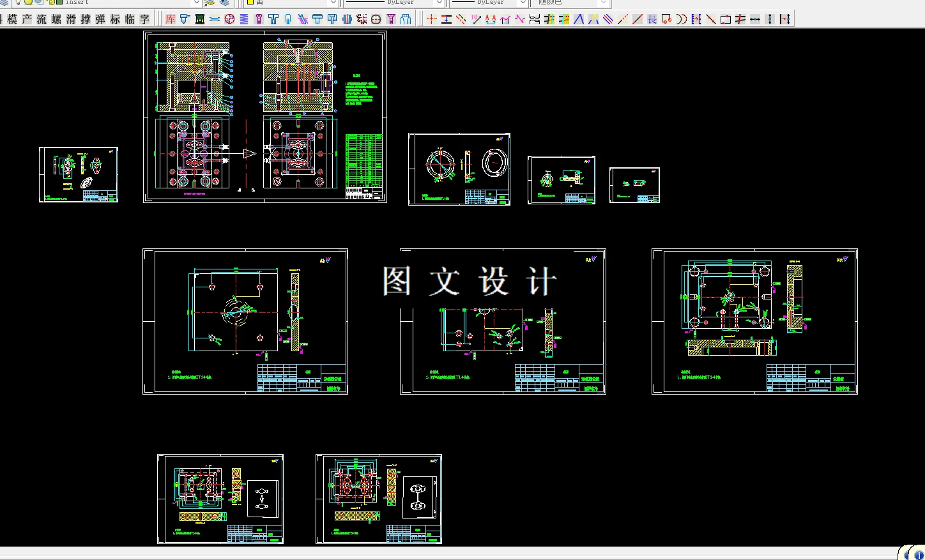Toggle the layer lightbulb on/off icon
The width and height of the screenshot is (925, 560).
[x=18, y=3]
